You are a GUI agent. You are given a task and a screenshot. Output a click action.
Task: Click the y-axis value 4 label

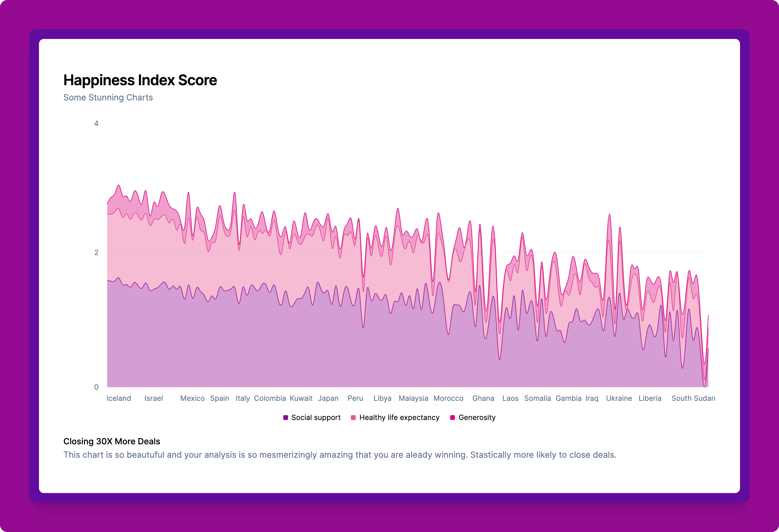point(96,123)
